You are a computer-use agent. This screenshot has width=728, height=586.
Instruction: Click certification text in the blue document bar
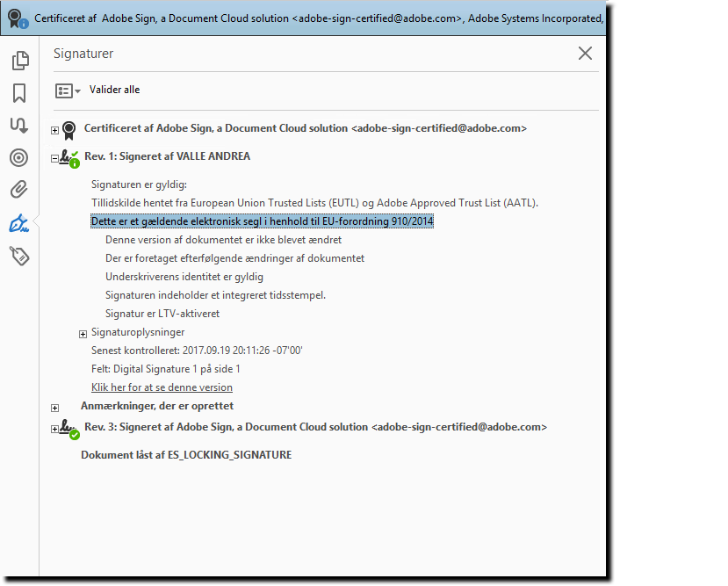[x=319, y=18]
